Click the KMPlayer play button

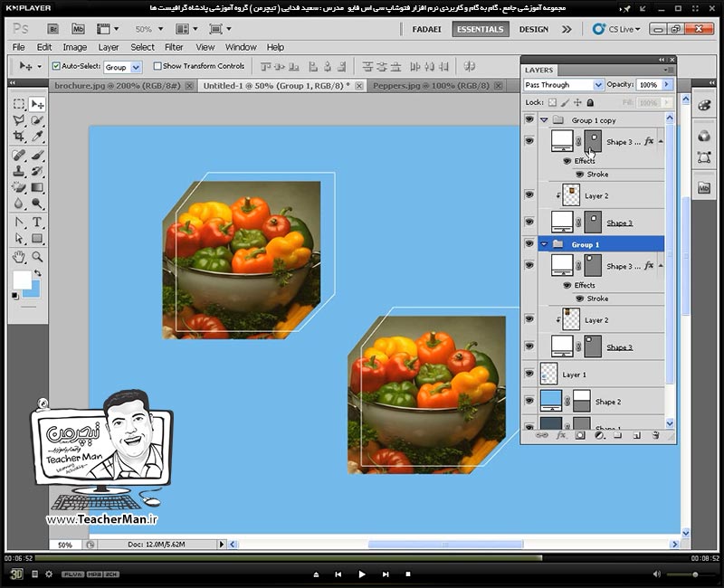[361, 574]
